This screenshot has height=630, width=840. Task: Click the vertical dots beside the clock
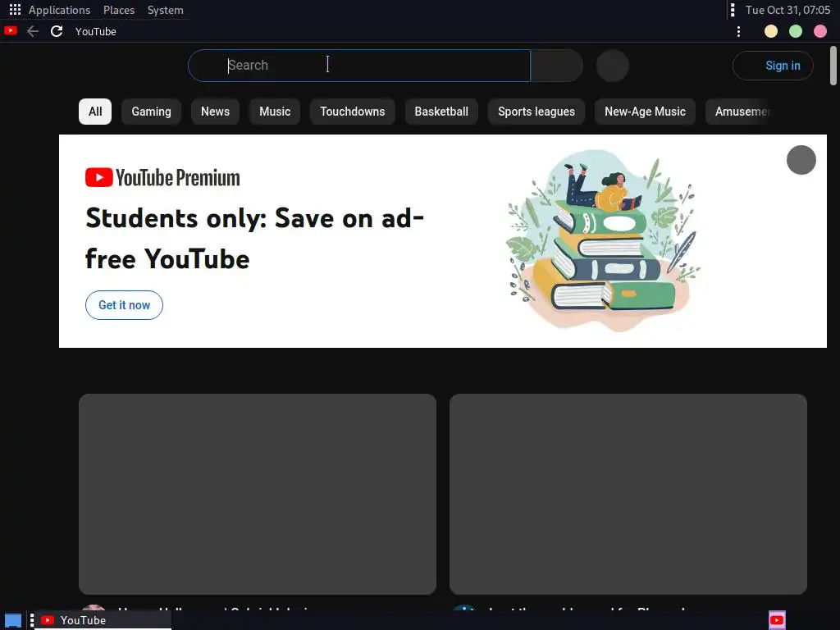point(733,10)
